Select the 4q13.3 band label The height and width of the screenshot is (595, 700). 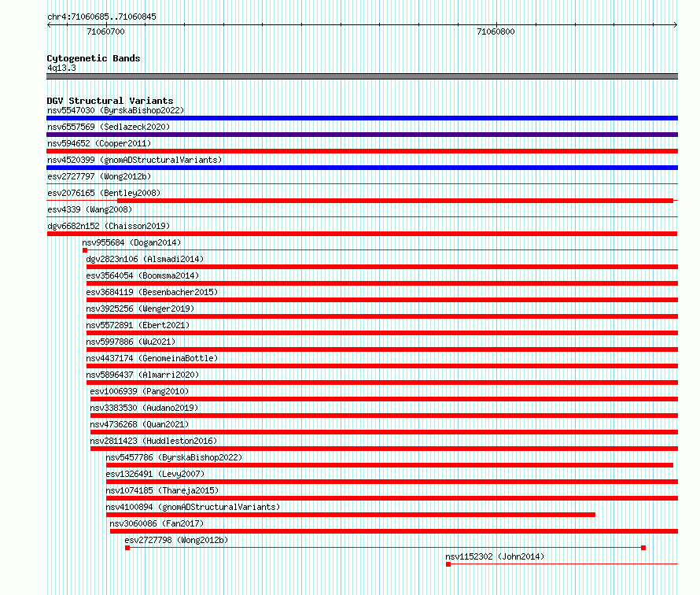pyautogui.click(x=61, y=68)
